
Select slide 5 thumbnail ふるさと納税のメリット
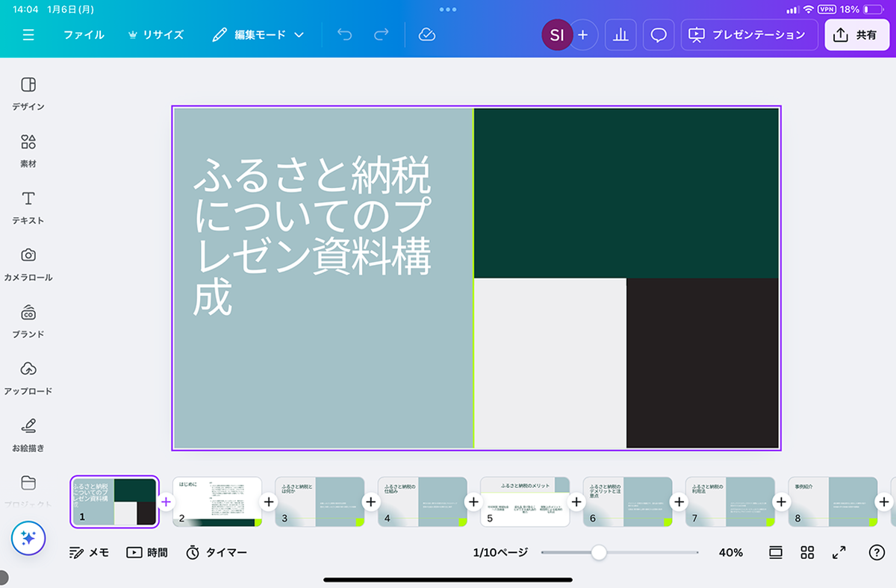[x=525, y=502]
